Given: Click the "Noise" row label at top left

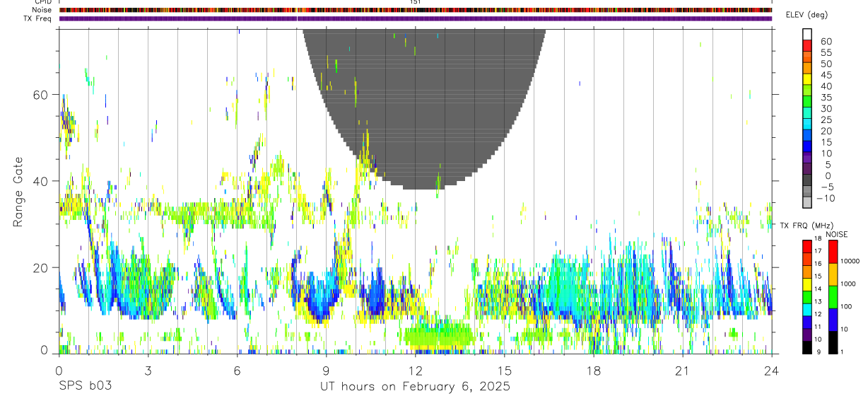Looking at the screenshot, I should pyautogui.click(x=42, y=10).
